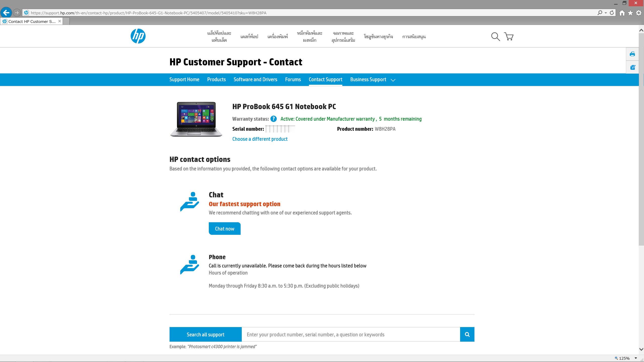The image size is (644, 362).
Task: Click the Chat support hand icon
Action: tap(190, 202)
